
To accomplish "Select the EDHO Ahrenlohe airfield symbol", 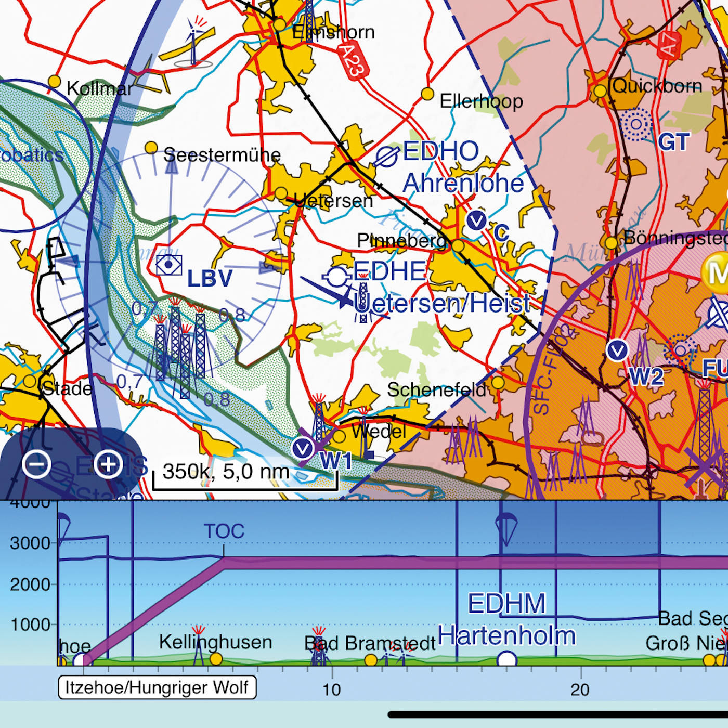I will 386,156.
